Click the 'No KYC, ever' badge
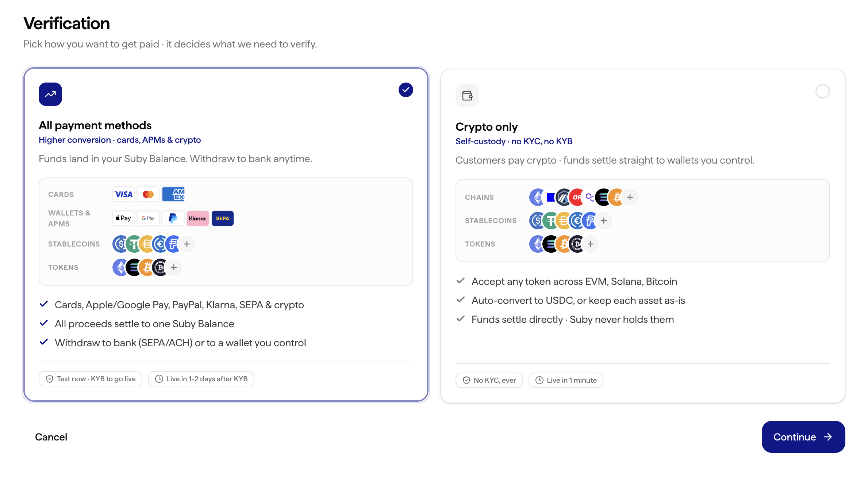Screen dimensions: 868x477 (489, 380)
